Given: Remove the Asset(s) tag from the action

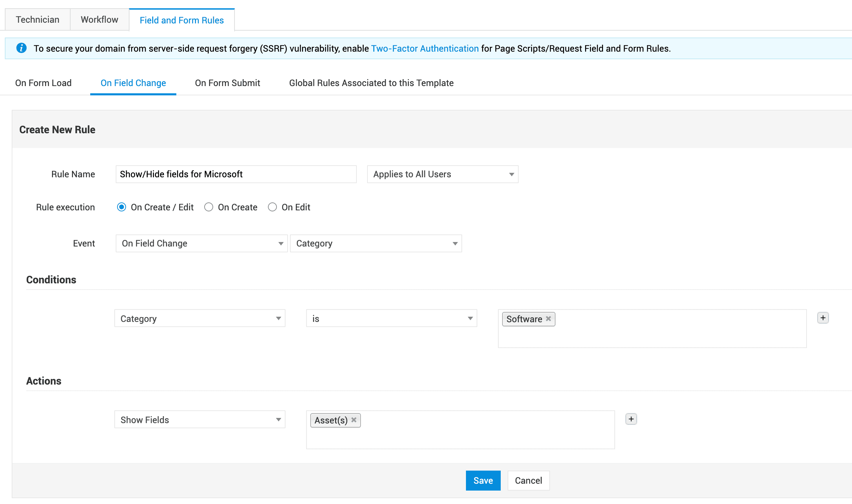Looking at the screenshot, I should pos(354,420).
